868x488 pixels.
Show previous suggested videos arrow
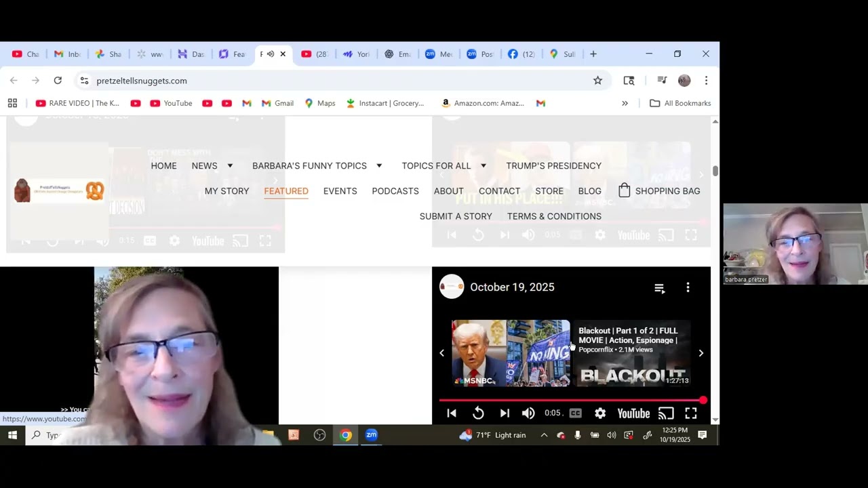coord(442,353)
